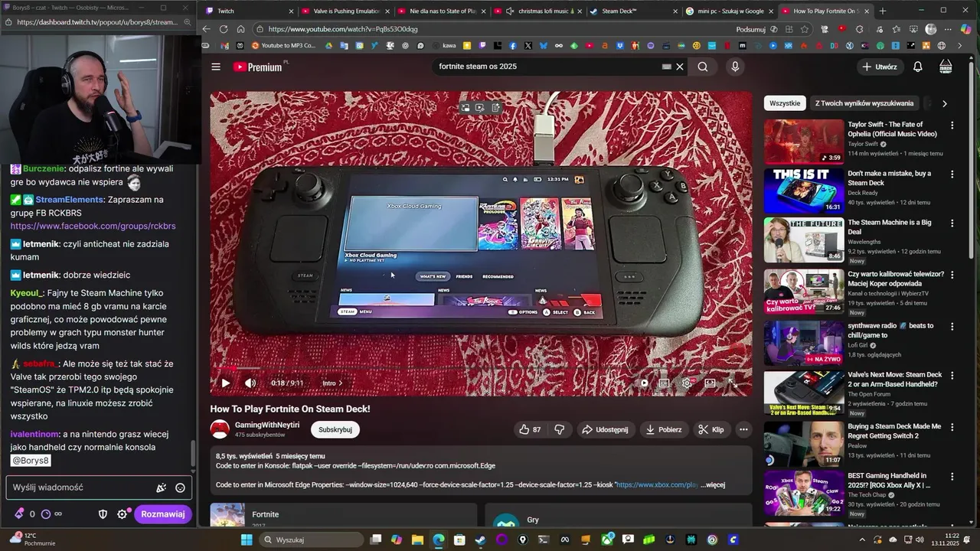The width and height of the screenshot is (980, 551).
Task: Switch to the Twitch browser tab
Action: pos(249,11)
